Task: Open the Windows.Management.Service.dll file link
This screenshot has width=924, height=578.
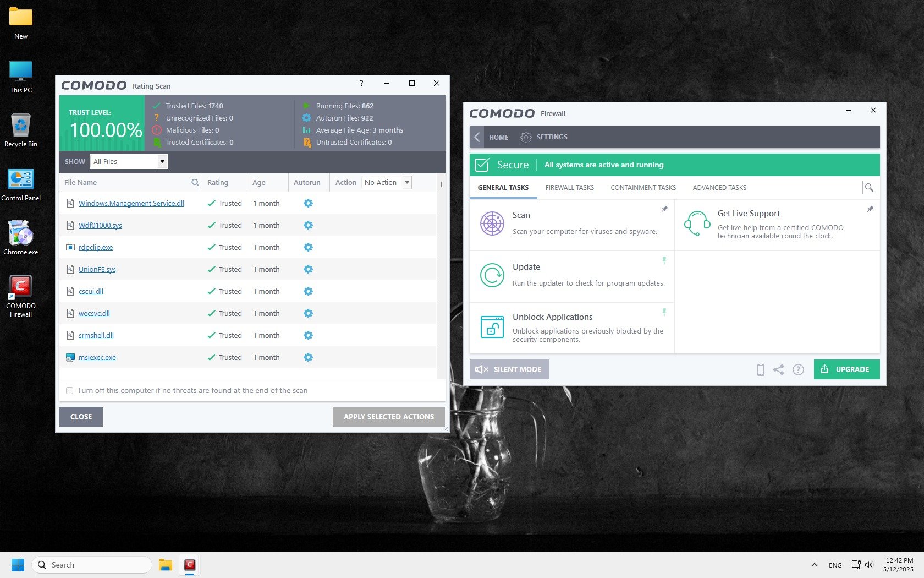Action: pyautogui.click(x=131, y=203)
